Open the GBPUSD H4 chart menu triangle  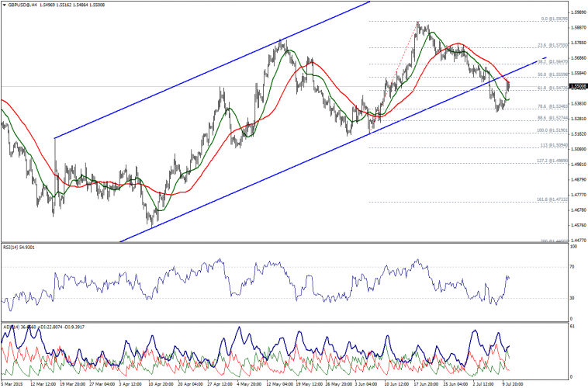[5, 5]
